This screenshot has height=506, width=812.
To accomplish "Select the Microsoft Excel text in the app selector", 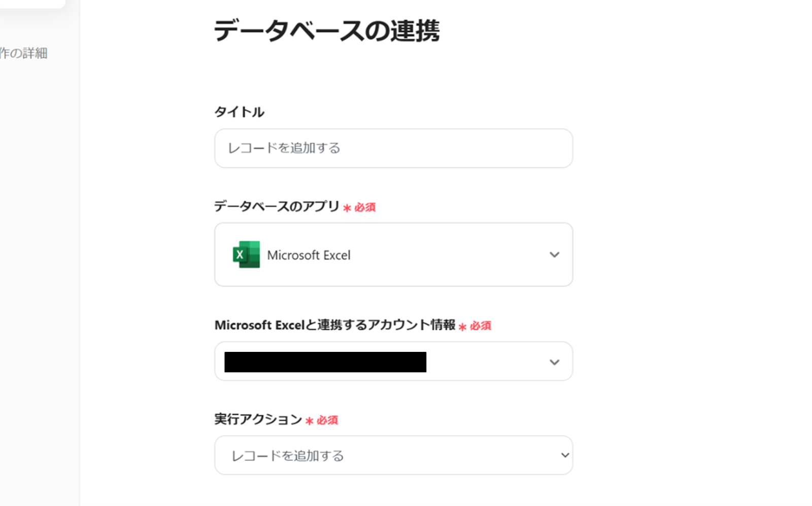I will tap(309, 255).
